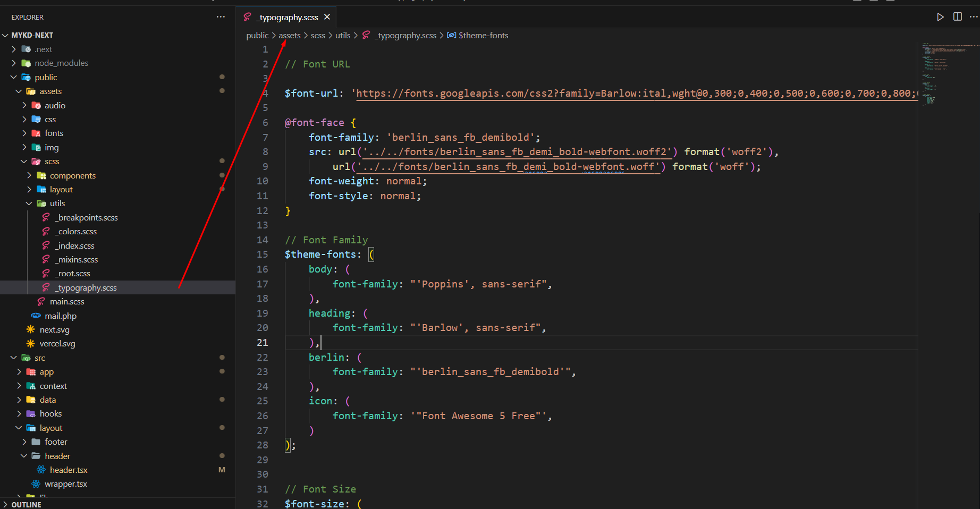Click the Sass icon of _breakpoints.scss

[46, 217]
